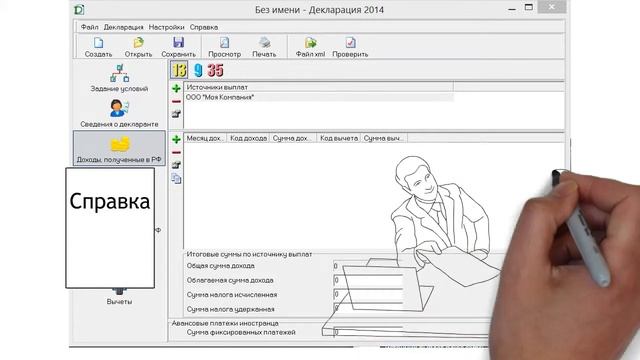This screenshot has height=360, width=640.
Task: Select the 13 percent tax rate icon
Action: click(x=179, y=70)
